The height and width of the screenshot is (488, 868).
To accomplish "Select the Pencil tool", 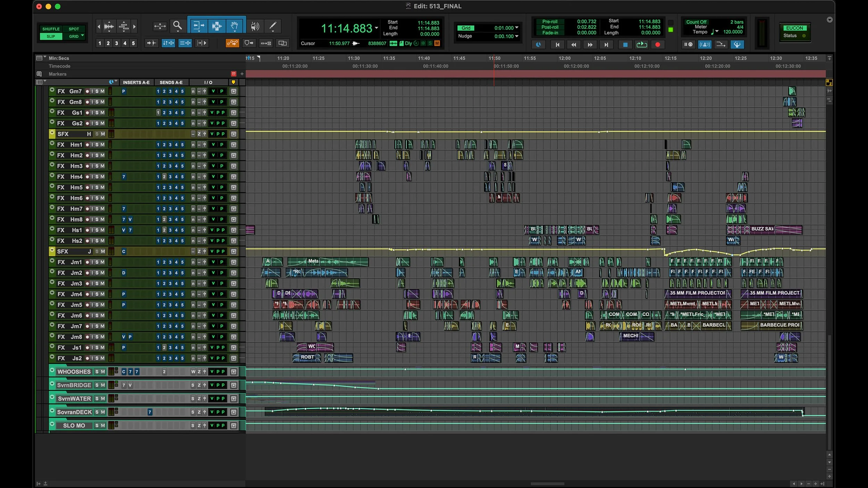I will tap(273, 26).
